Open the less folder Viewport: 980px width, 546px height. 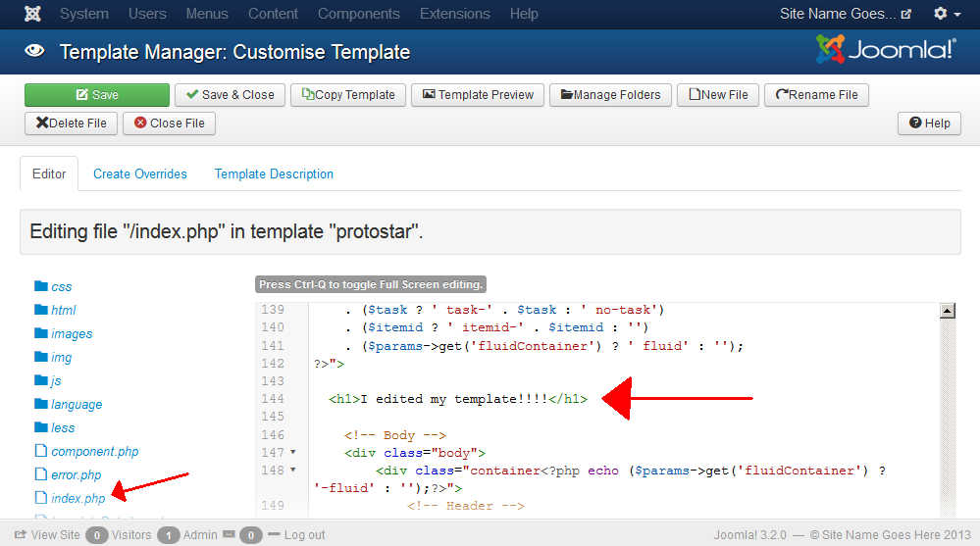pyautogui.click(x=63, y=428)
